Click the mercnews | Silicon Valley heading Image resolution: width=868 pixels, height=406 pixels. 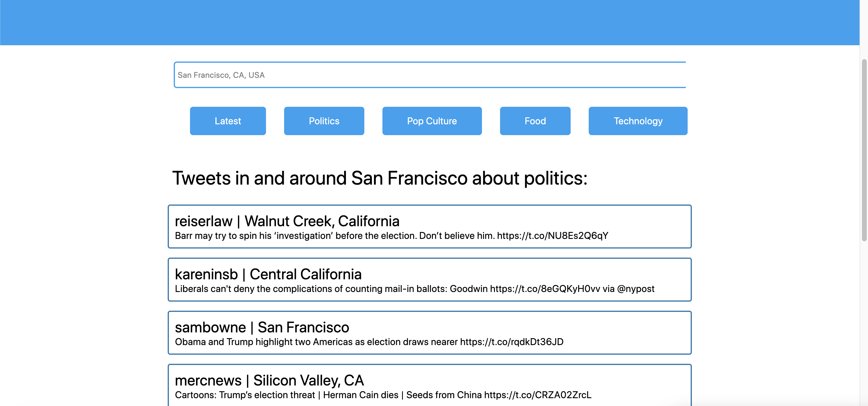coord(269,380)
